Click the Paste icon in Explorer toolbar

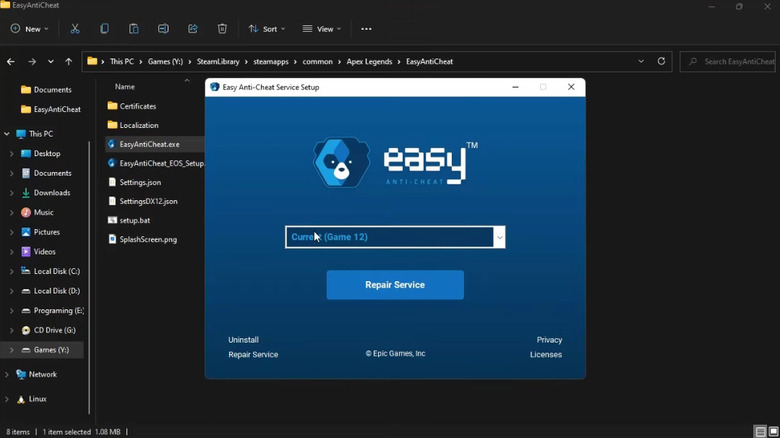coord(133,29)
